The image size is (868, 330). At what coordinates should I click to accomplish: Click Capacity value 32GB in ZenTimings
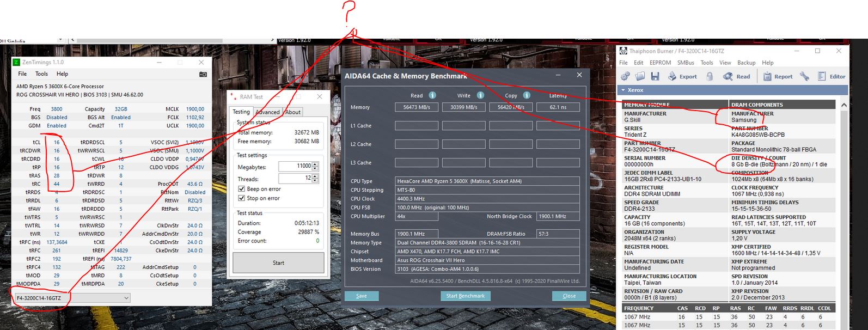(x=121, y=109)
